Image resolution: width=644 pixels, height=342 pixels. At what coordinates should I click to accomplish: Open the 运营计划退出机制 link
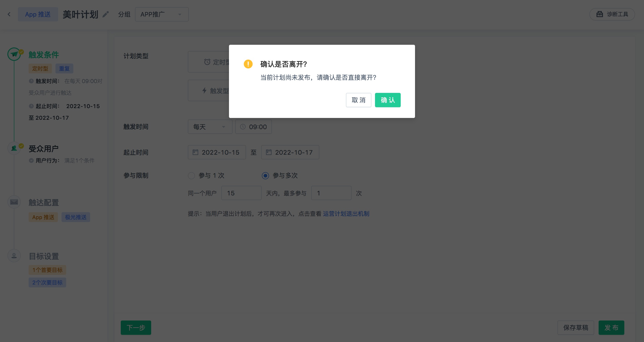coord(346,214)
